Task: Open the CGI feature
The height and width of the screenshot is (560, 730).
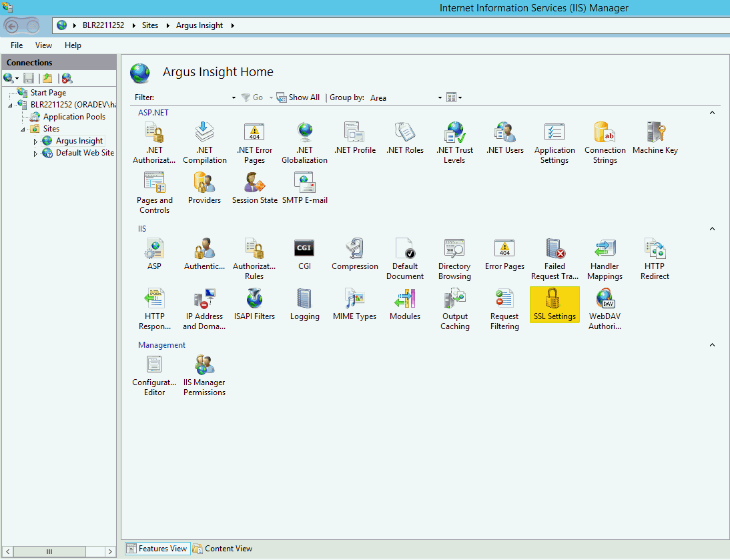Action: [x=304, y=254]
